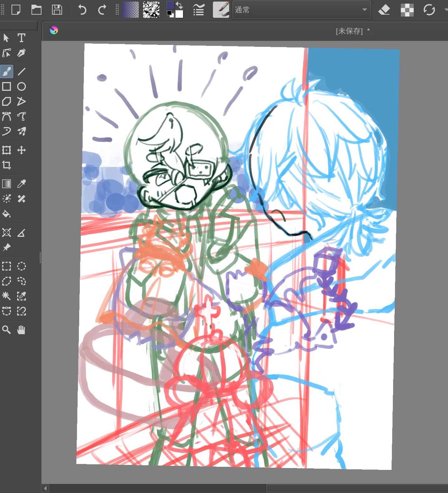Screen dimensions: 448x493
Task: Select the Rectangular Selection tool
Action: coord(7,266)
